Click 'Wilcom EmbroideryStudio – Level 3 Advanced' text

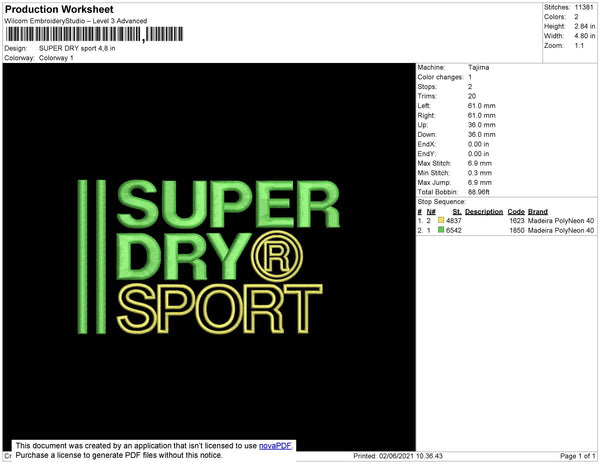click(76, 21)
